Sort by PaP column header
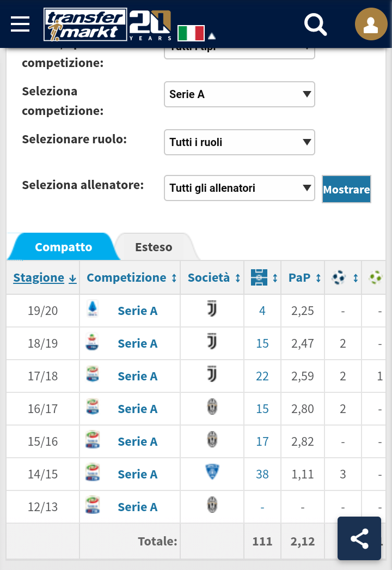Viewport: 392px width, 570px height. (299, 278)
